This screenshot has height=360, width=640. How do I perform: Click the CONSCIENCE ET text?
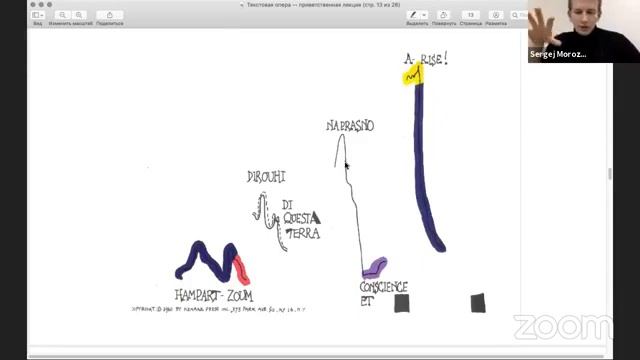click(x=383, y=294)
